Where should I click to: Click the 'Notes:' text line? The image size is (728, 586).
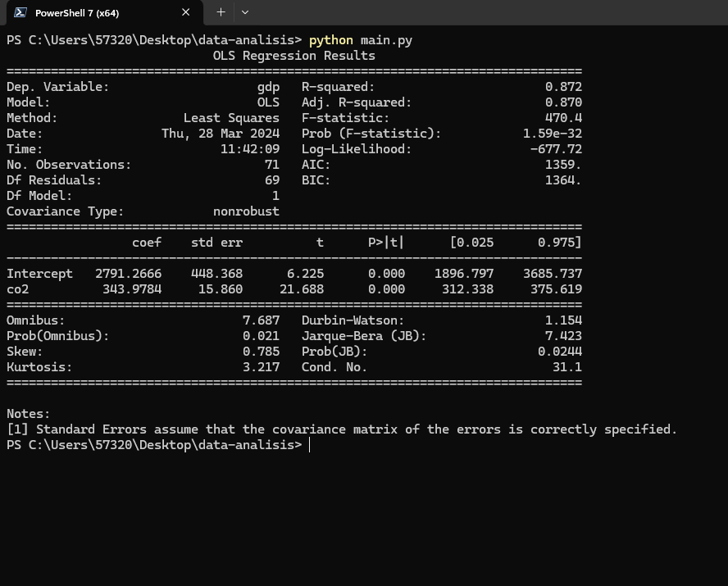point(28,414)
